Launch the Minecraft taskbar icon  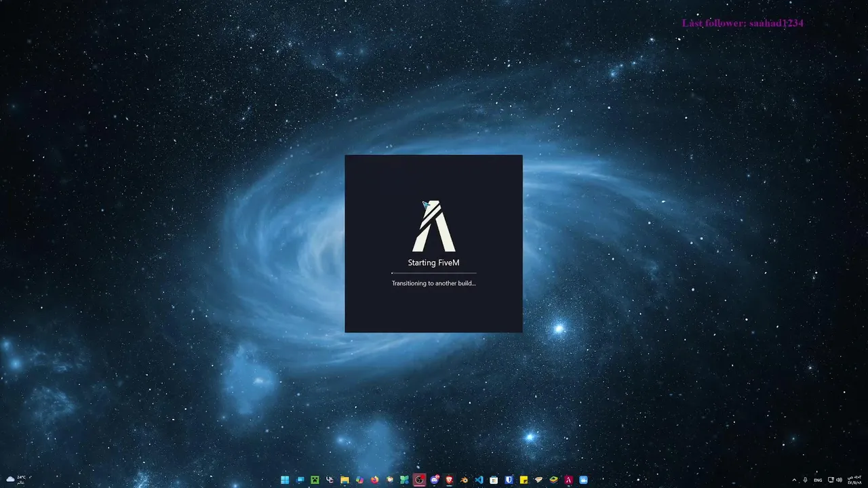(315, 480)
